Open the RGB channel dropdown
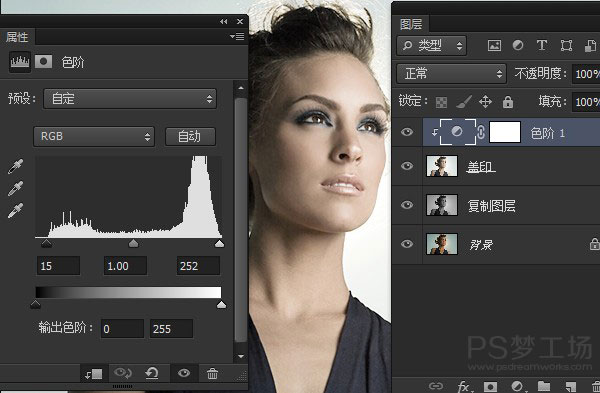The image size is (600, 393). [x=94, y=136]
